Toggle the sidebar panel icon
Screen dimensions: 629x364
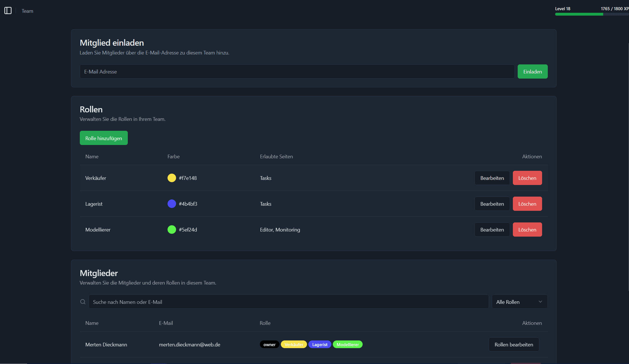pos(8,11)
